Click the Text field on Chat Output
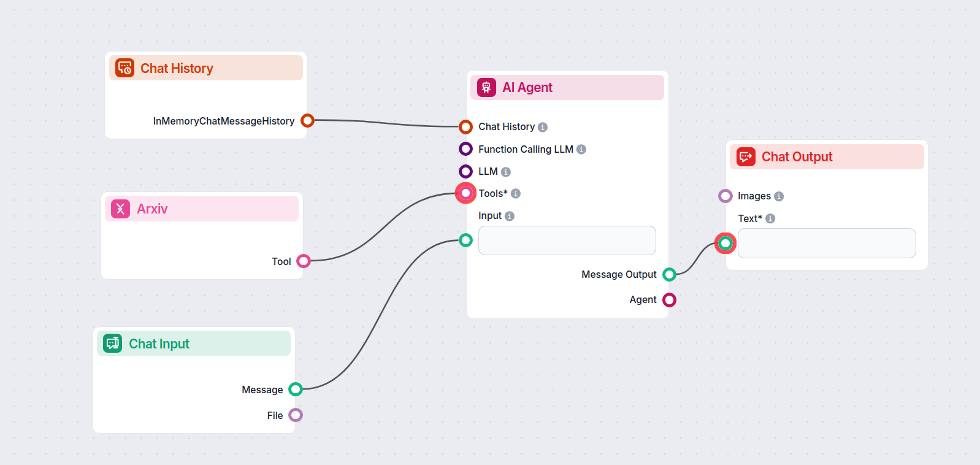 pyautogui.click(x=826, y=243)
